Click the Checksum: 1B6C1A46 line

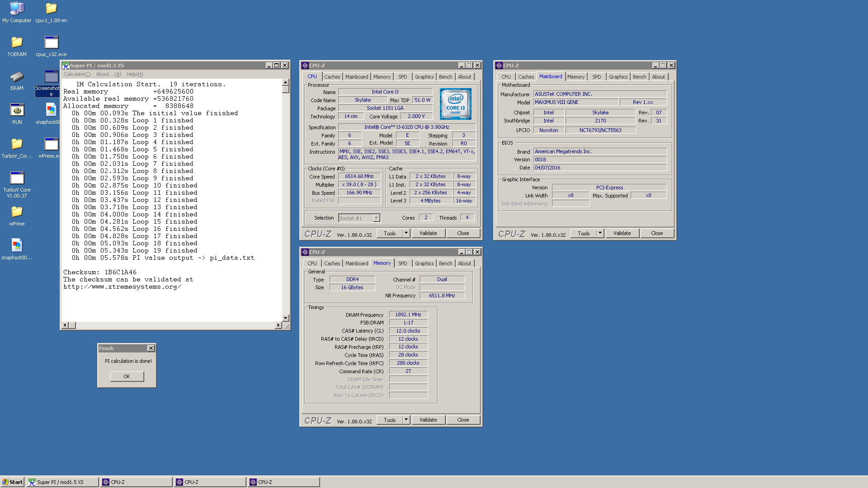(100, 272)
